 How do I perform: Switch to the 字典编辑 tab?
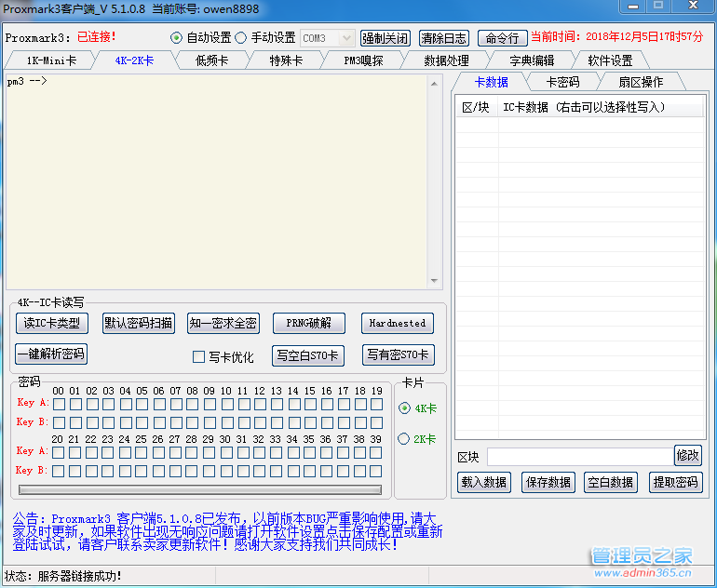pyautogui.click(x=532, y=60)
